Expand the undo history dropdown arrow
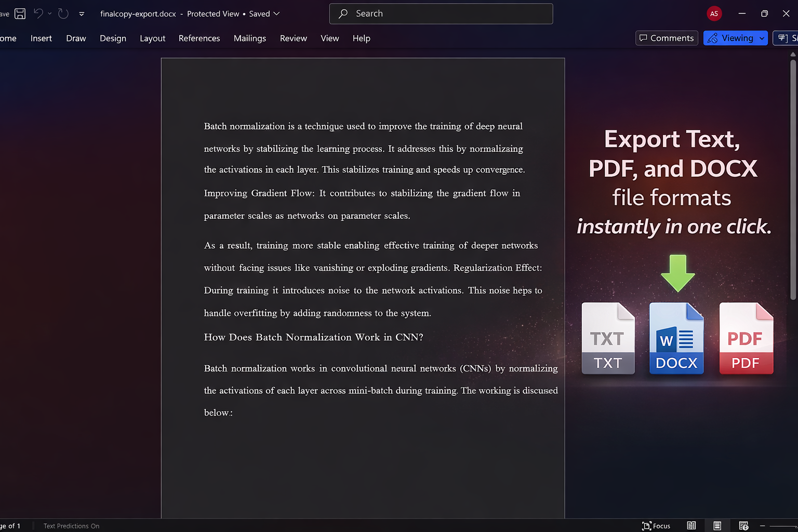Image resolution: width=798 pixels, height=532 pixels. (x=50, y=14)
